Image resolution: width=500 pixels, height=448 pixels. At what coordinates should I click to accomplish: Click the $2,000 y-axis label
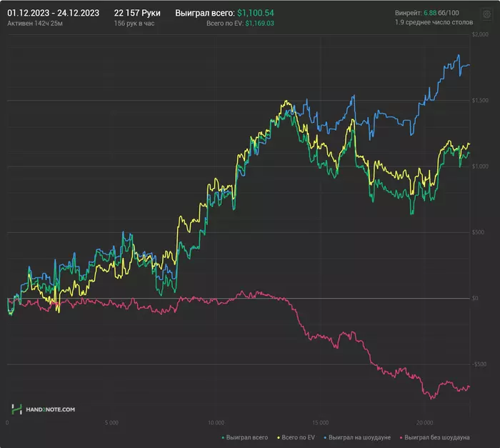point(480,34)
